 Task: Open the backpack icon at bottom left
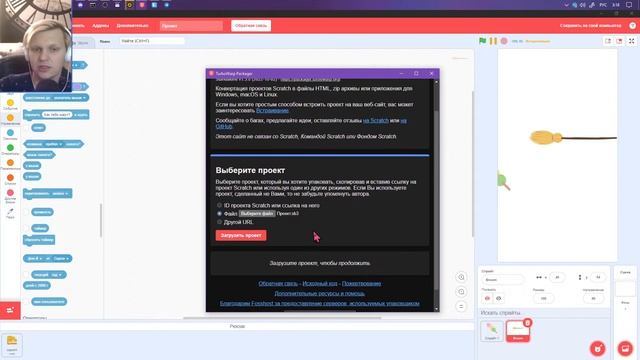point(12,345)
